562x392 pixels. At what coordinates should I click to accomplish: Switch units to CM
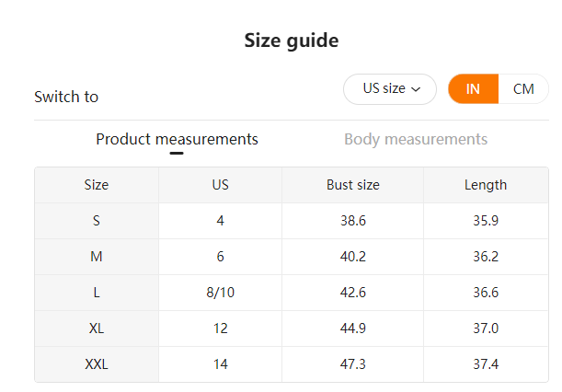coord(523,89)
